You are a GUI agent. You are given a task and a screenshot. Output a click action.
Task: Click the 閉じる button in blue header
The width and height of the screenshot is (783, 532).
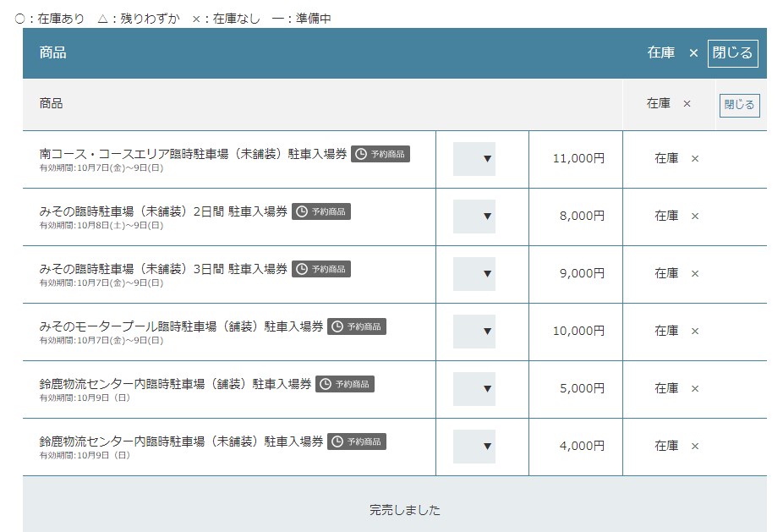click(732, 53)
